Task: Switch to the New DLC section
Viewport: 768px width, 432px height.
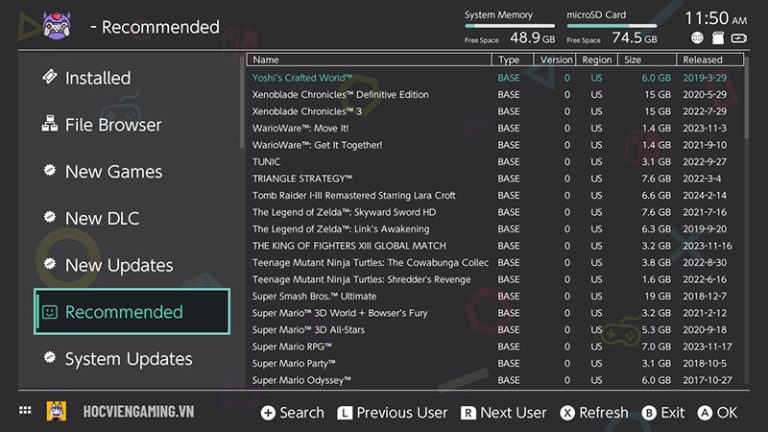Action: (102, 218)
